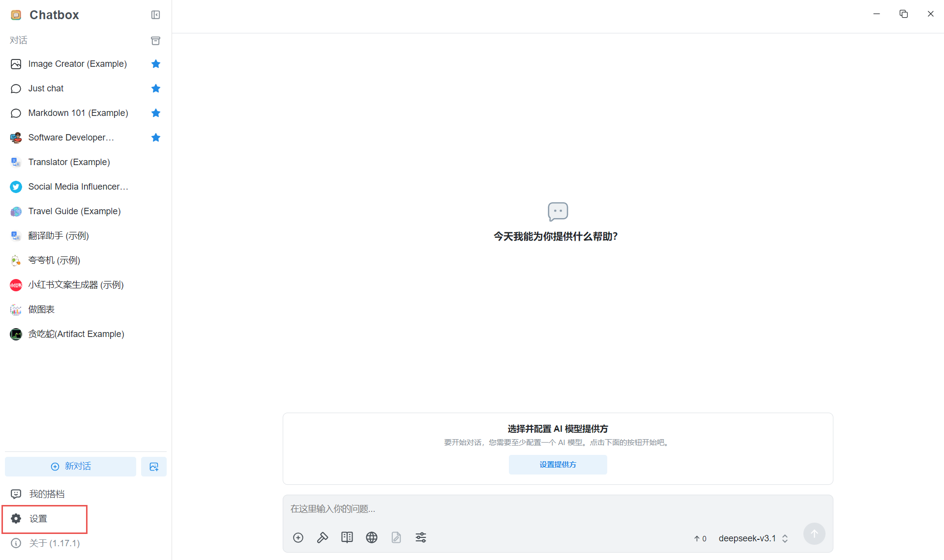Click the plus attachment icon in input toolbar
944x560 pixels.
coord(298,537)
